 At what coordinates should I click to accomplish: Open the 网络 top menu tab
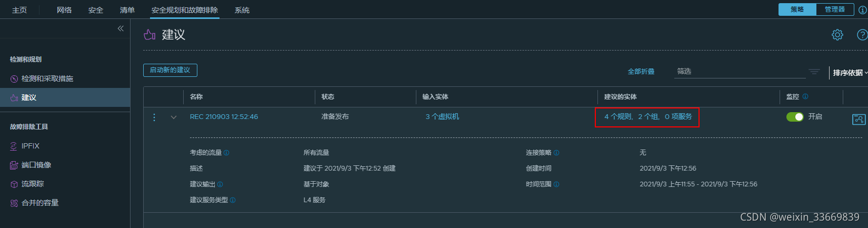(x=64, y=10)
